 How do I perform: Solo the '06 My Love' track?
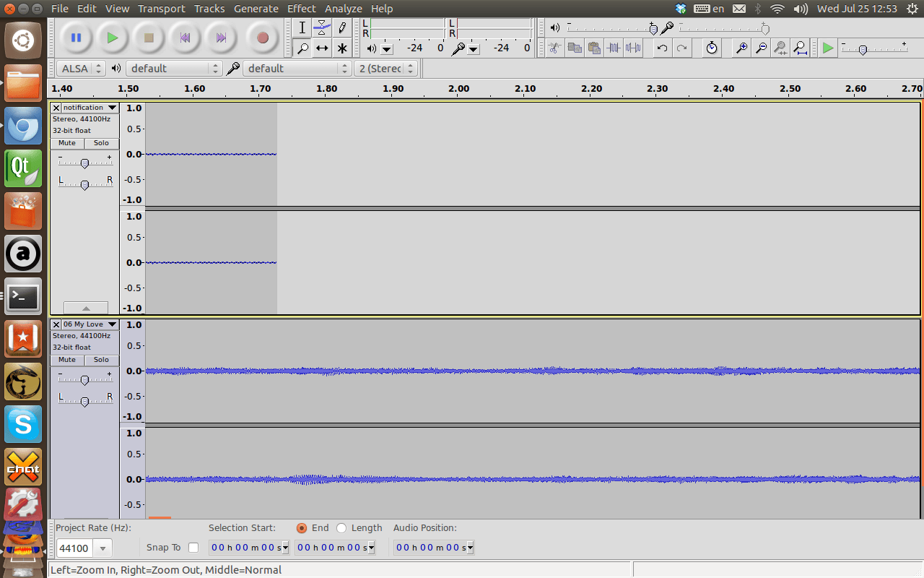click(101, 360)
